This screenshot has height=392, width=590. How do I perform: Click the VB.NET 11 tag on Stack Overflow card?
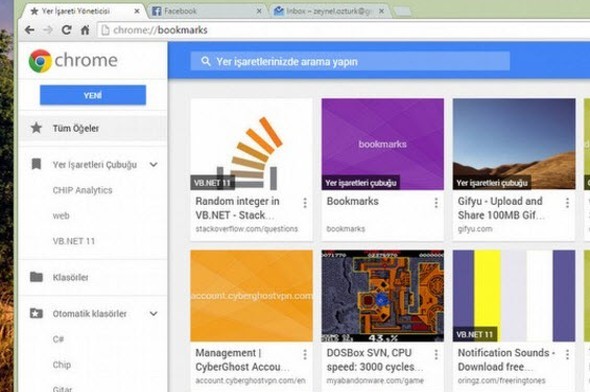213,183
